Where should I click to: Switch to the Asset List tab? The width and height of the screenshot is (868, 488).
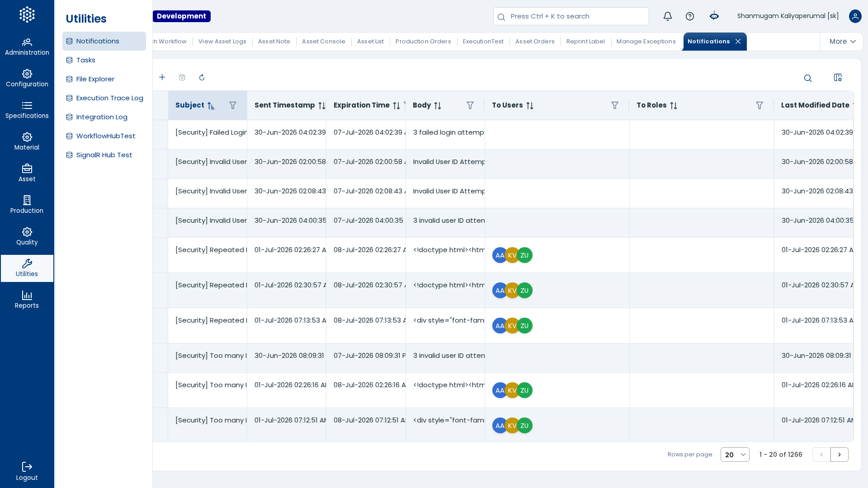point(370,42)
